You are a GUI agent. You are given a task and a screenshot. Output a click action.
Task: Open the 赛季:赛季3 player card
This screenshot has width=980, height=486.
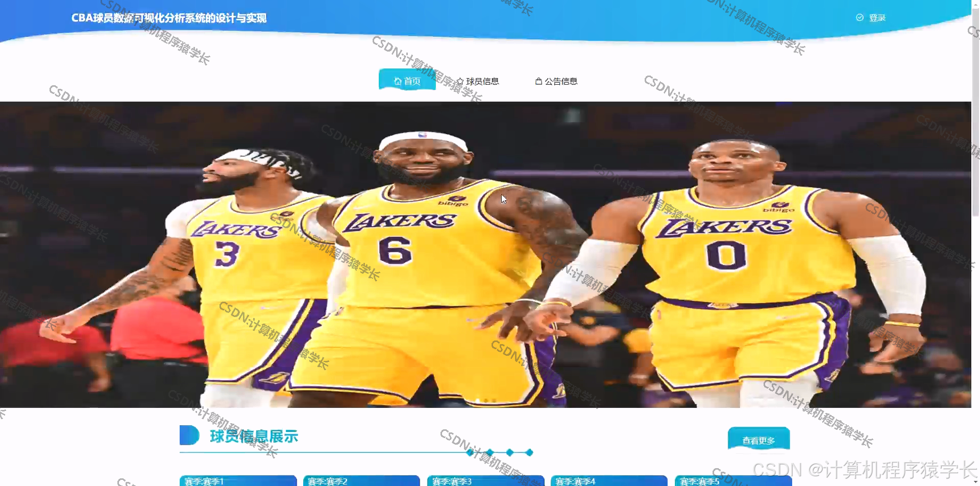click(x=486, y=481)
